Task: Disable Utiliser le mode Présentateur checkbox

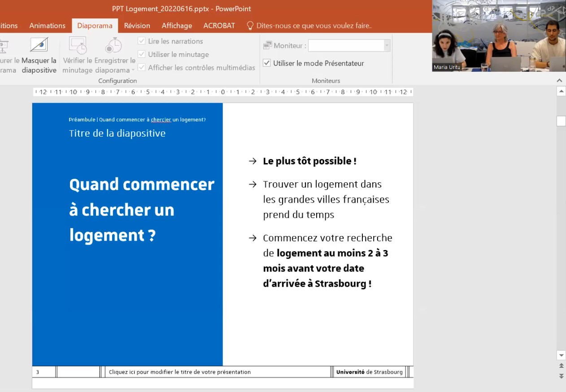Action: (x=267, y=63)
